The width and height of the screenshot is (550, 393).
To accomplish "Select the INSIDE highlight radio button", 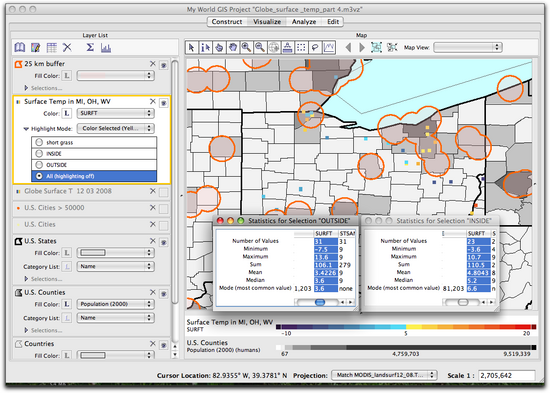I will [x=39, y=154].
